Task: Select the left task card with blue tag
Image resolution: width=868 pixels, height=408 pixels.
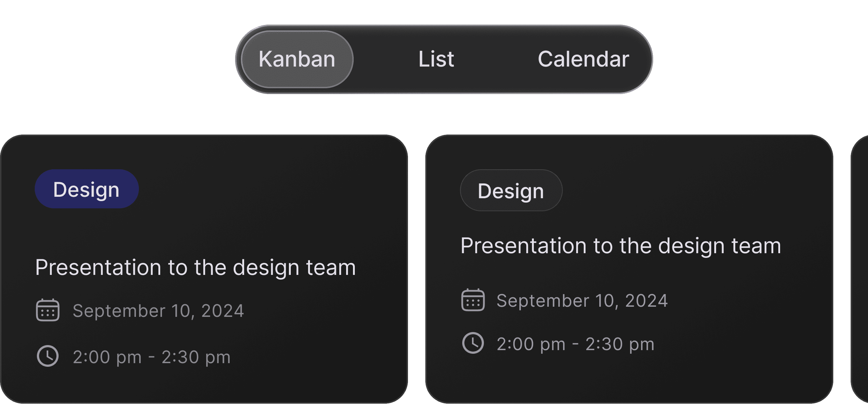Action: [x=204, y=269]
